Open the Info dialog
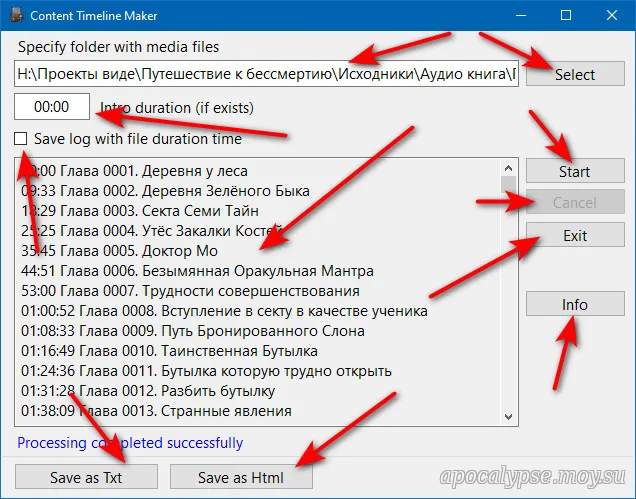The image size is (636, 499). [574, 304]
